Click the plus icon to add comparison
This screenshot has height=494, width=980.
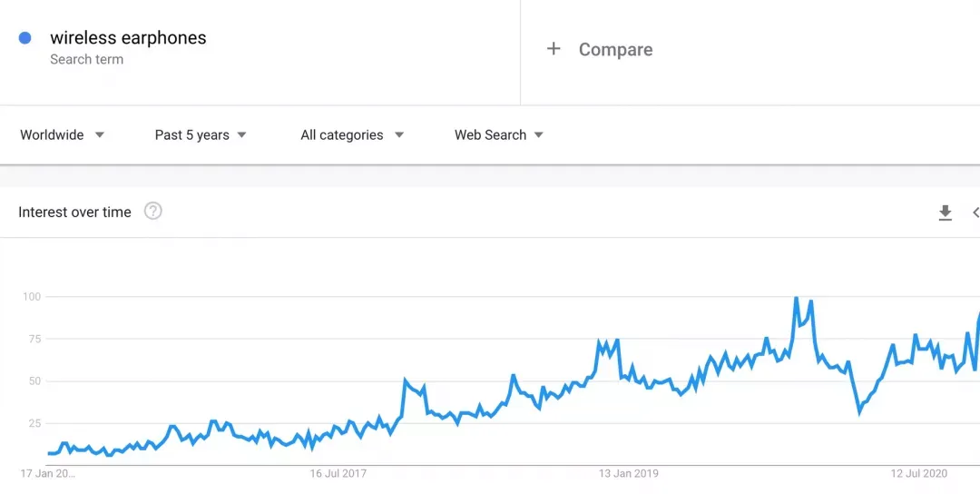point(554,49)
